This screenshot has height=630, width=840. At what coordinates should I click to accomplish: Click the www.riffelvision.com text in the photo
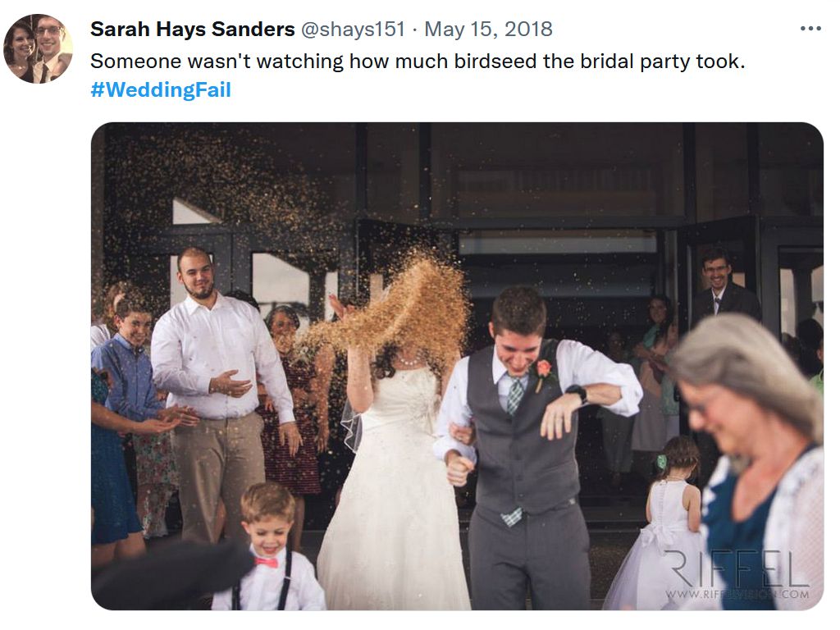pyautogui.click(x=737, y=594)
